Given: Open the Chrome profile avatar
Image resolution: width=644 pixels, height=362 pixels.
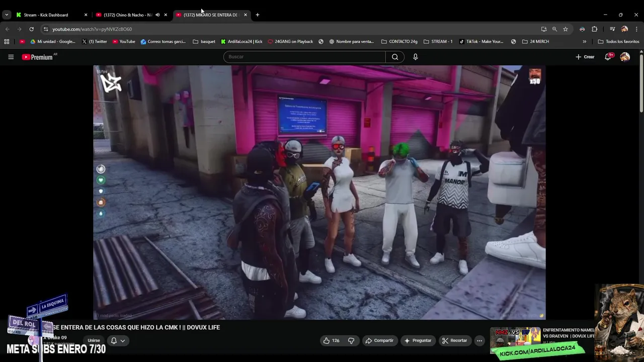Looking at the screenshot, I should (x=624, y=29).
